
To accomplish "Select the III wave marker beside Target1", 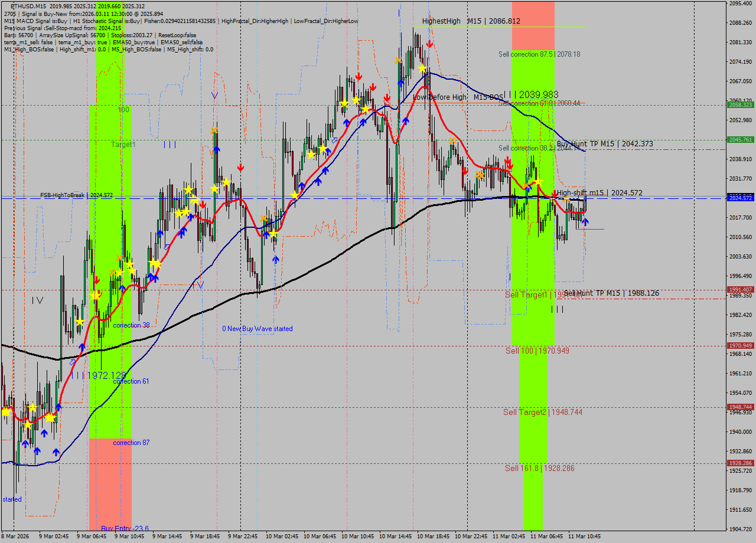I will 170,145.
